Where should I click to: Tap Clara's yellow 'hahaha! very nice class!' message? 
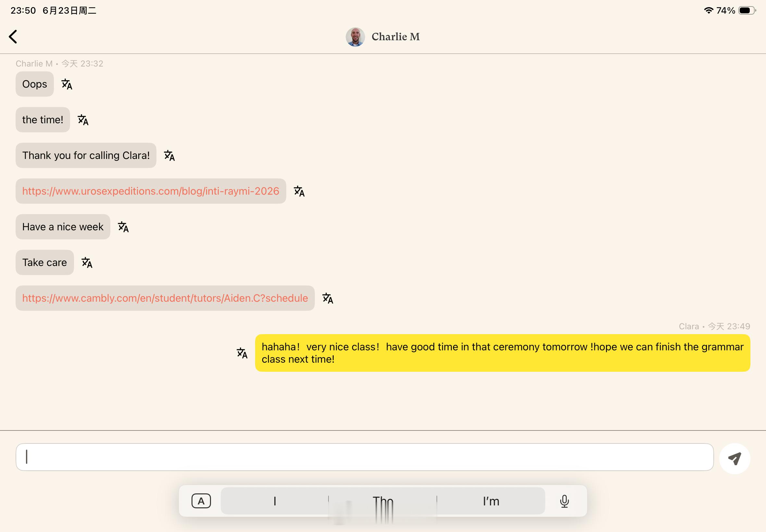point(502,353)
